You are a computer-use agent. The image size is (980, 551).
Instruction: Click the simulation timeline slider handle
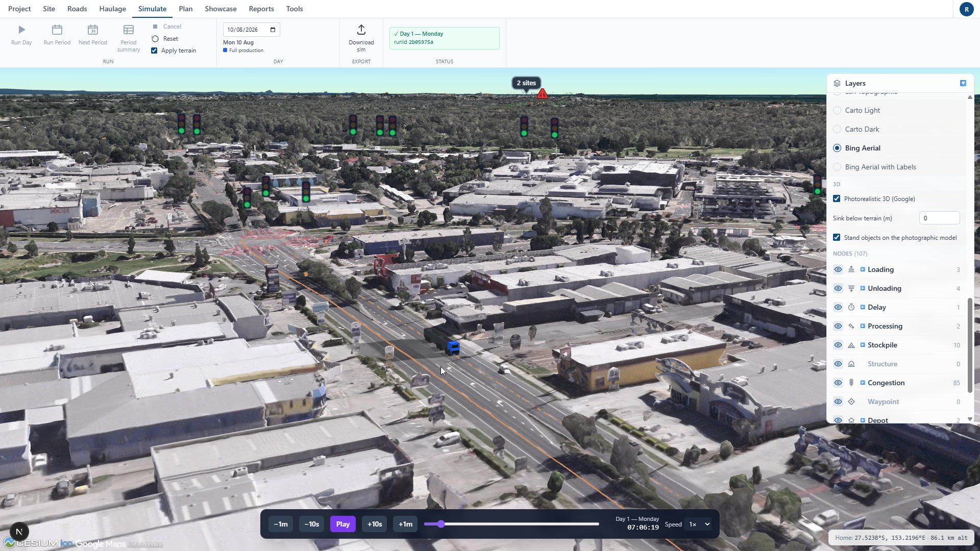pos(441,524)
